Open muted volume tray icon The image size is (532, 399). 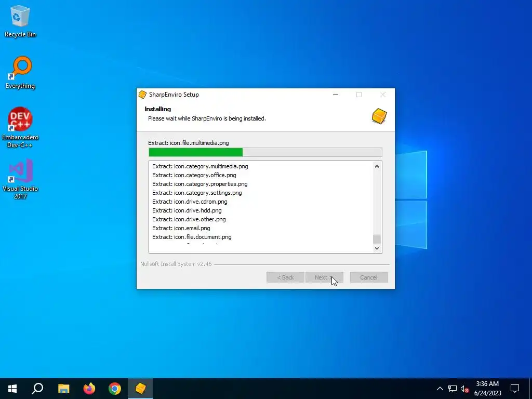tap(464, 389)
